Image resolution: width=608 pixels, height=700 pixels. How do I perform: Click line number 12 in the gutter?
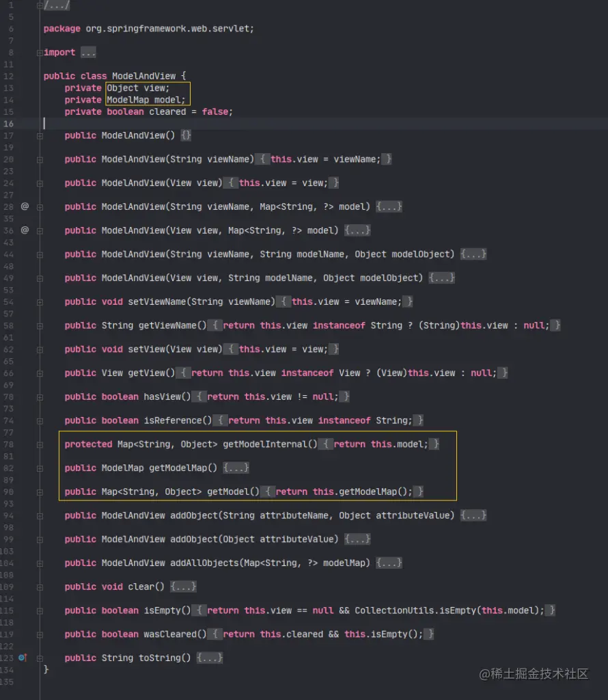tap(8, 77)
